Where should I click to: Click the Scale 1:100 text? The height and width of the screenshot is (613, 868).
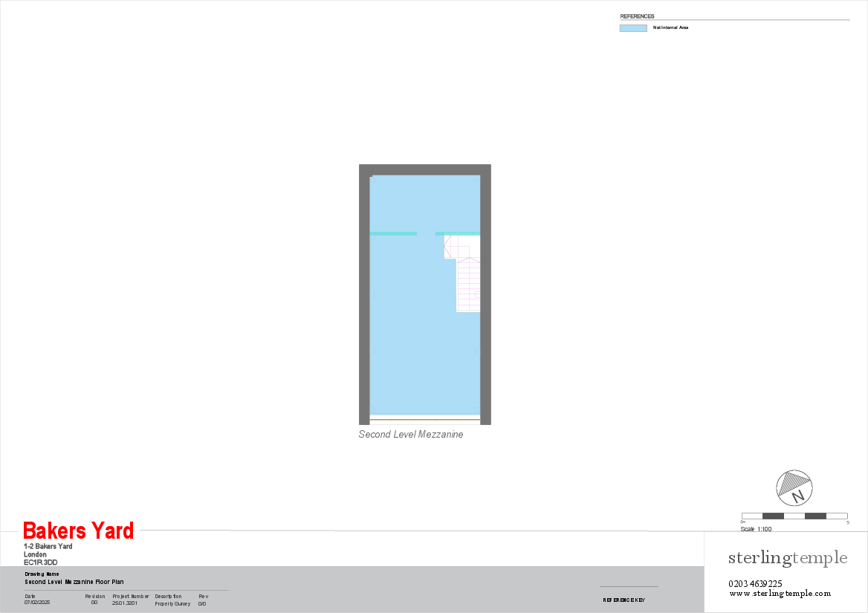click(x=756, y=529)
